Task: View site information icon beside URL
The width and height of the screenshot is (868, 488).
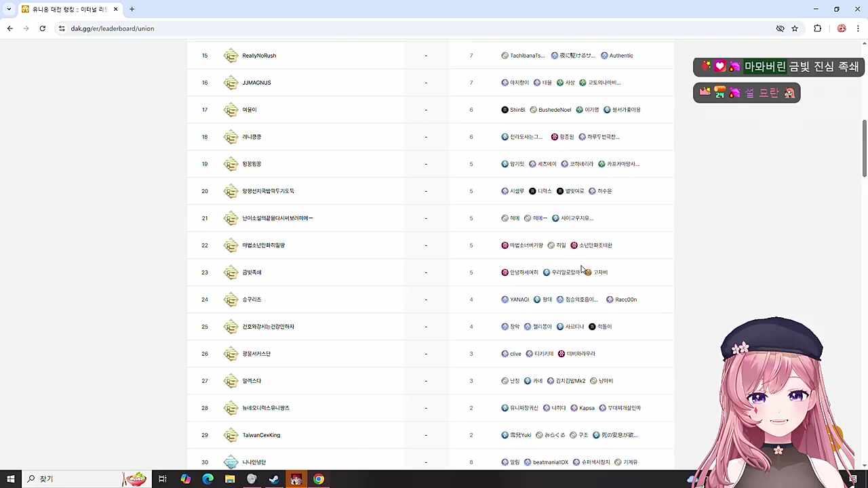Action: coord(62,28)
